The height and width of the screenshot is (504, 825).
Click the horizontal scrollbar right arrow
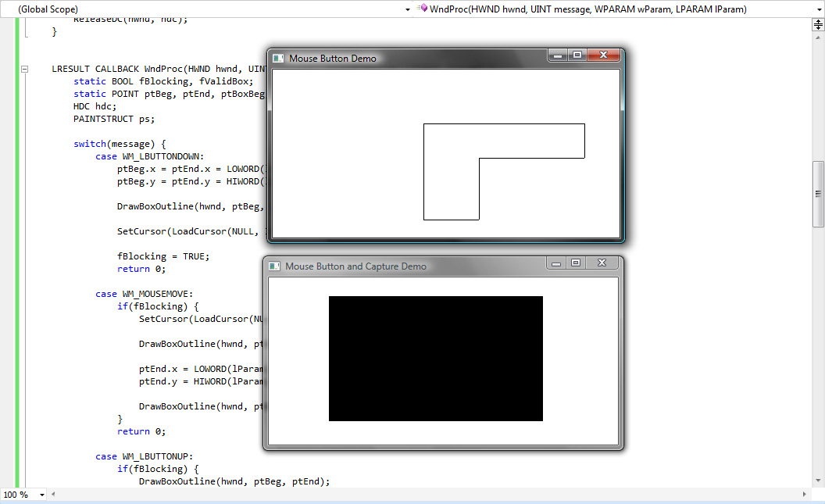(804, 495)
